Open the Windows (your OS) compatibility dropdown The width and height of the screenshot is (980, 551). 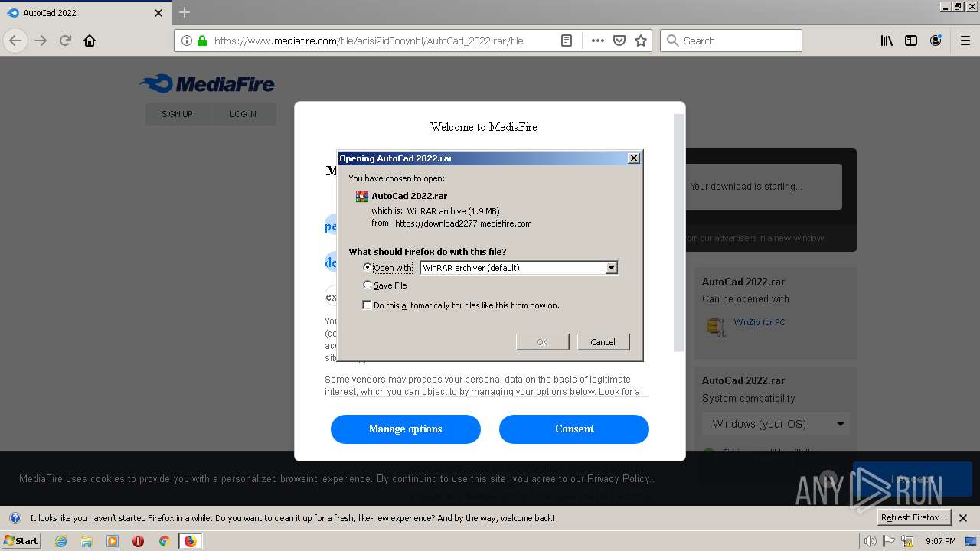775,424
